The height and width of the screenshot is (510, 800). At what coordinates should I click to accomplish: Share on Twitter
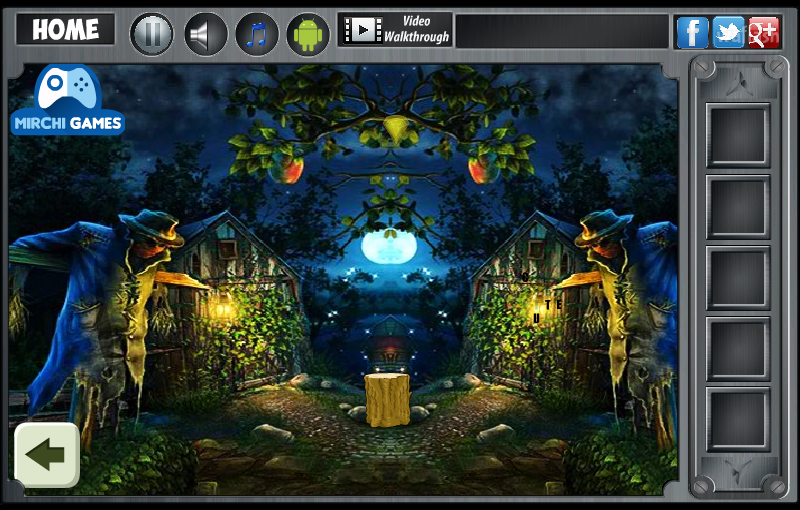[728, 32]
